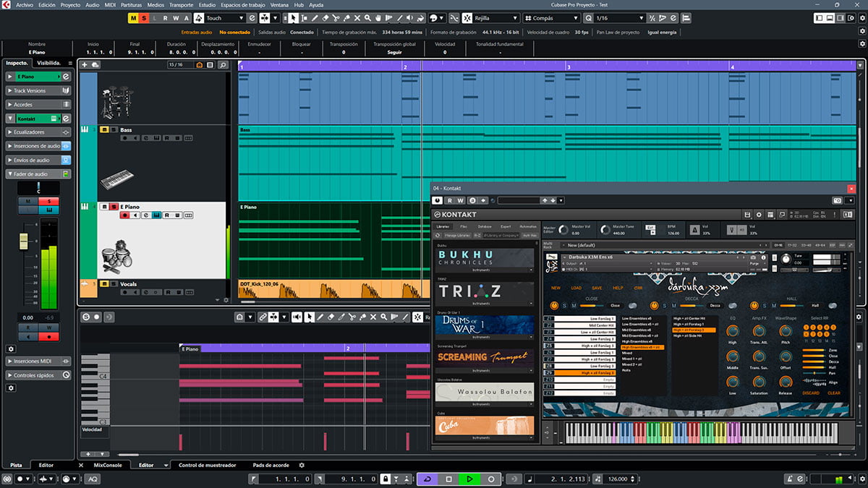This screenshot has height=488, width=868.
Task: Click the inspector settings gear below fader
Action: pyautogui.click(x=11, y=349)
